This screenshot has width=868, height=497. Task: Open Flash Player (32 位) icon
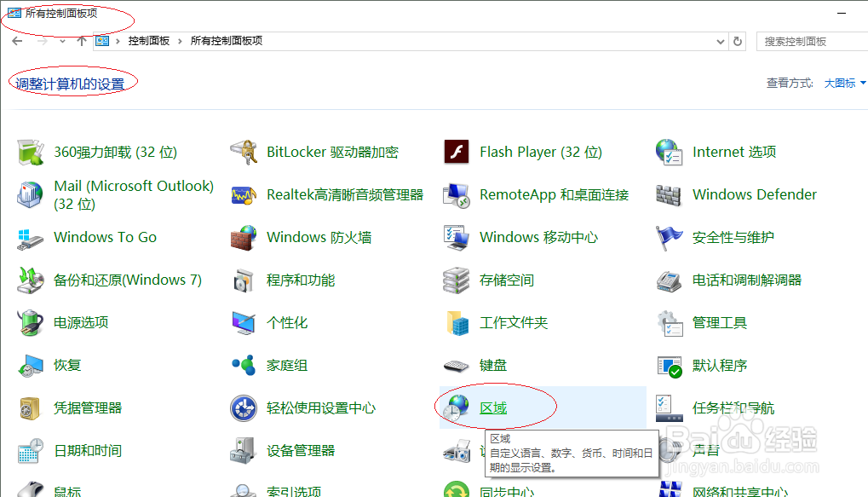coord(457,152)
